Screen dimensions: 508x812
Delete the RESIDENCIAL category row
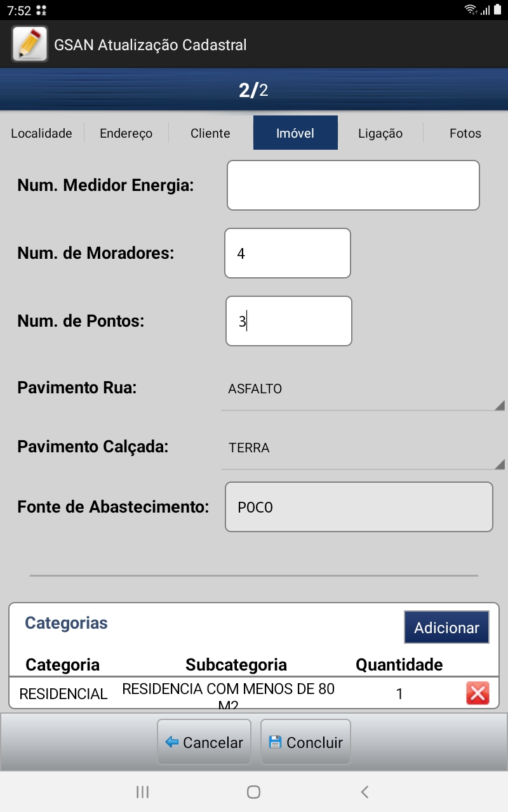[x=477, y=693]
